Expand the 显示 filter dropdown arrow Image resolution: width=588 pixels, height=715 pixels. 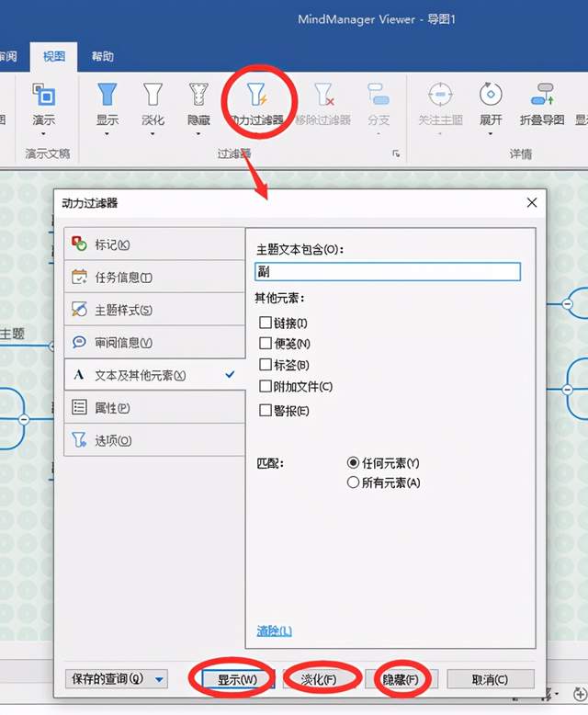point(107,134)
